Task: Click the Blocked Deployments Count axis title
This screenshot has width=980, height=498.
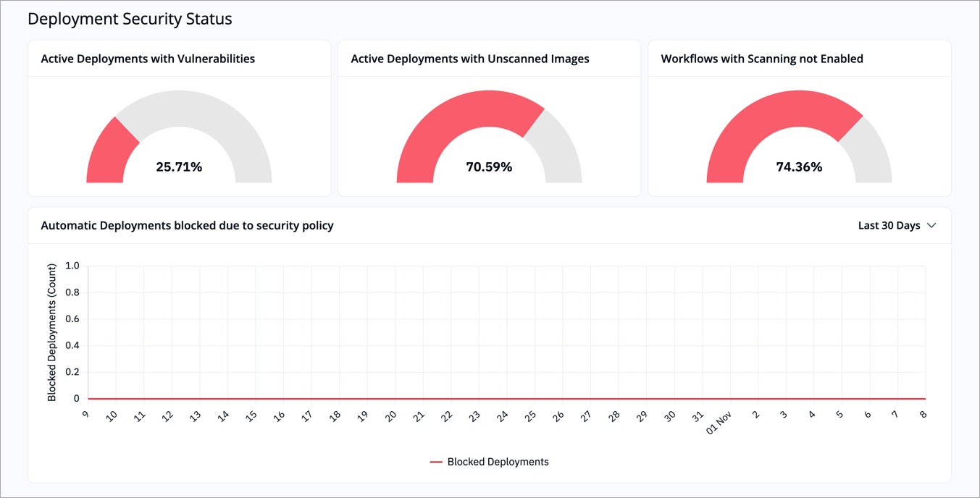Action: click(x=51, y=332)
